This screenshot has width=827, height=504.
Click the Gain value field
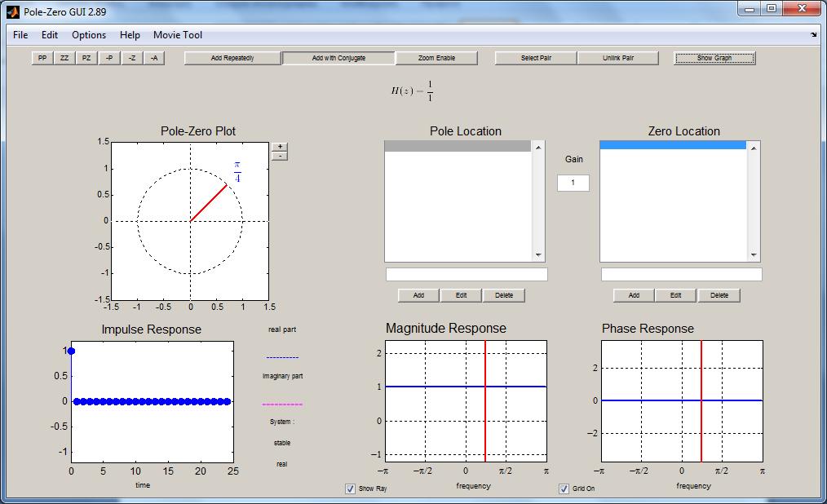573,183
